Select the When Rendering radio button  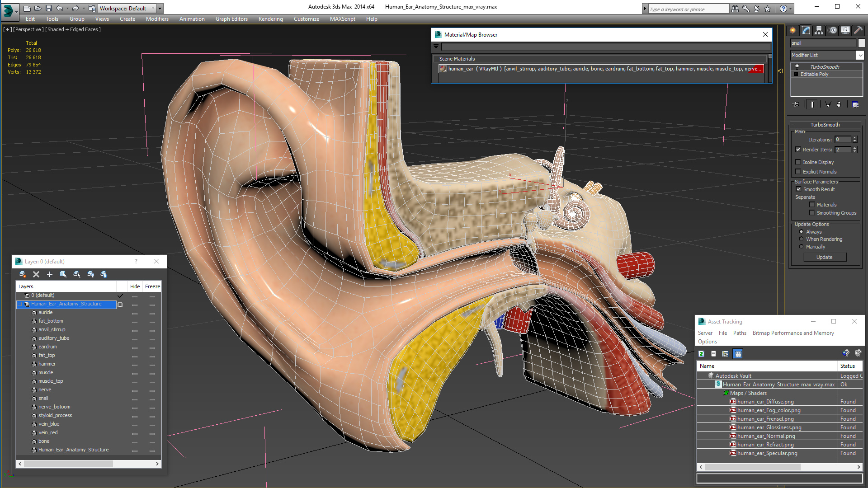click(x=801, y=239)
